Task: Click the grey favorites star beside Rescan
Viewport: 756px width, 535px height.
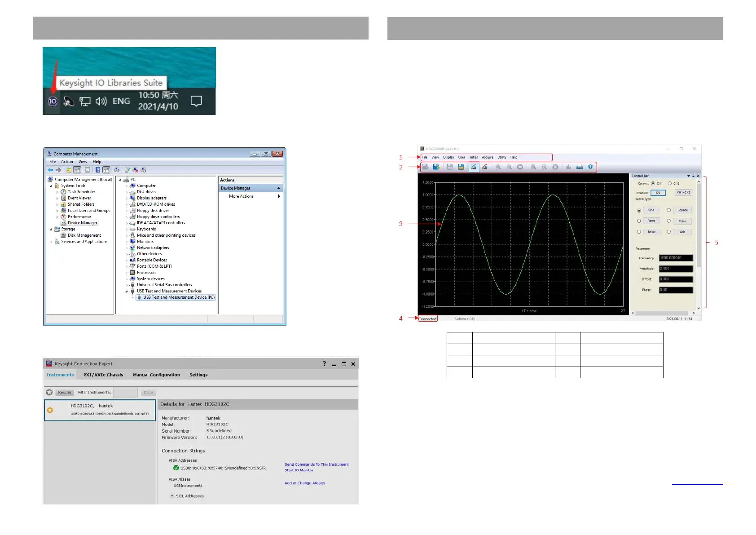Action: point(49,392)
